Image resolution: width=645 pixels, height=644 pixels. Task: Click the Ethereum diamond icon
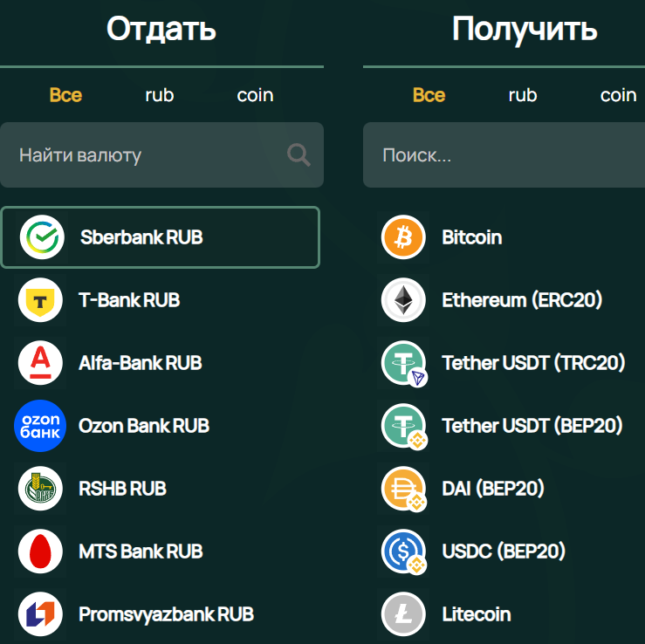(x=403, y=300)
